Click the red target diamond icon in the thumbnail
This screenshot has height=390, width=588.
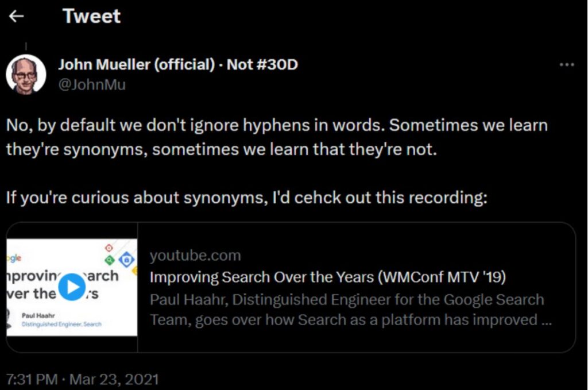(x=108, y=248)
